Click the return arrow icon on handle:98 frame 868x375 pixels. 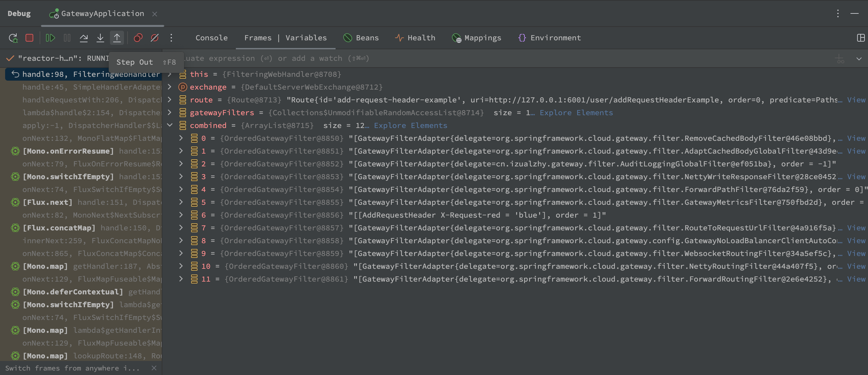[15, 74]
